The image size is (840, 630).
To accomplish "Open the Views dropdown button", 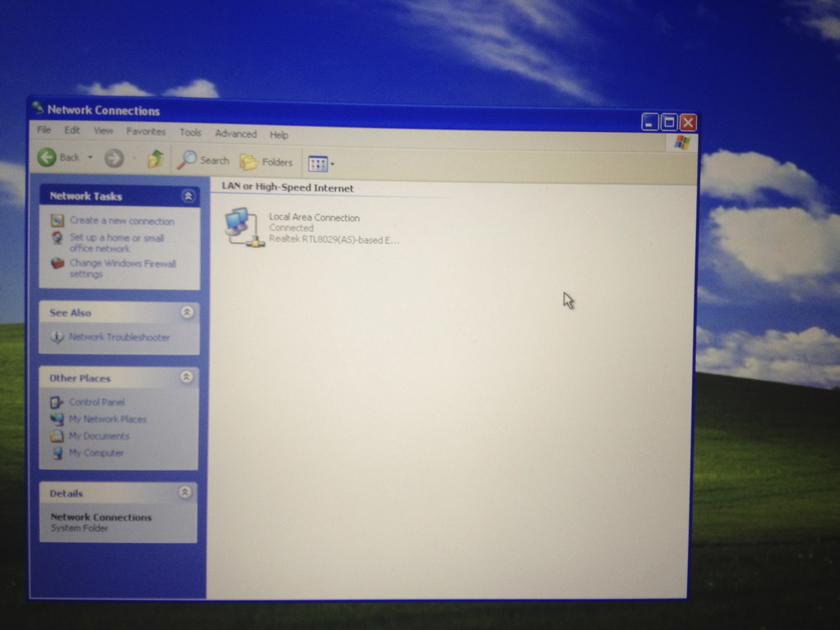I will click(x=321, y=164).
